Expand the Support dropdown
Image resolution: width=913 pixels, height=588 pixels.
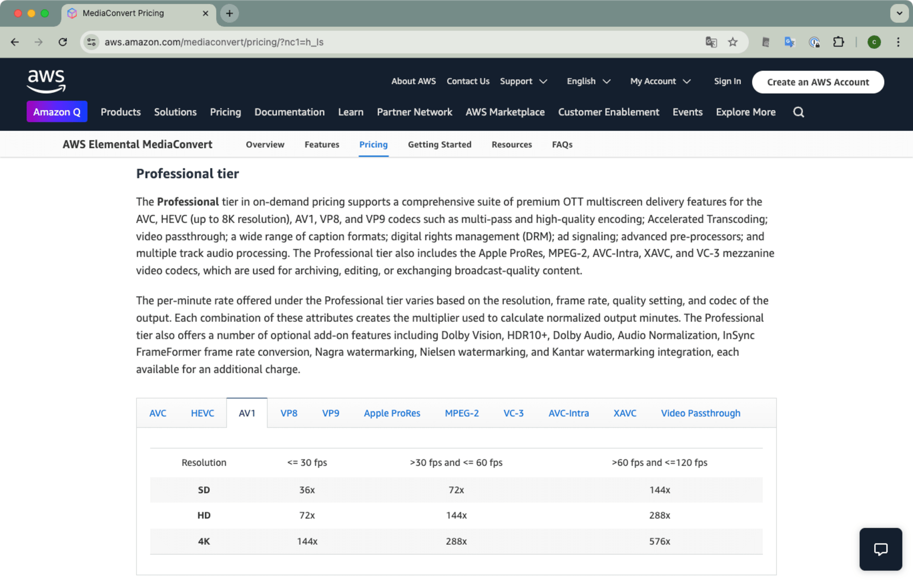(x=524, y=81)
